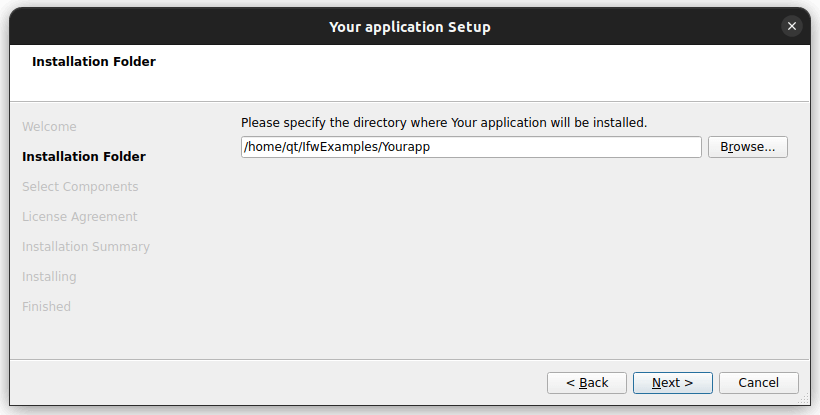The width and height of the screenshot is (820, 415).
Task: Proceed with the Next > button
Action: point(672,383)
